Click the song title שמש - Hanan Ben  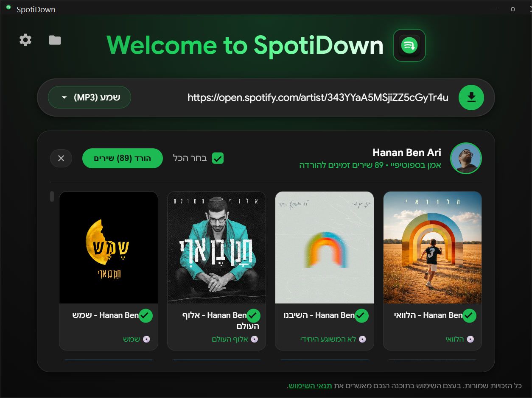pos(106,315)
